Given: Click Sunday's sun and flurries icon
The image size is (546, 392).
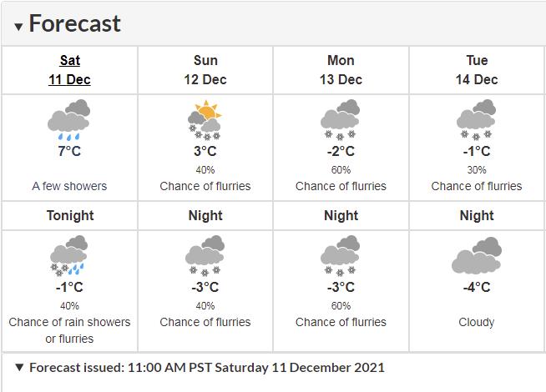Looking at the screenshot, I should (205, 120).
